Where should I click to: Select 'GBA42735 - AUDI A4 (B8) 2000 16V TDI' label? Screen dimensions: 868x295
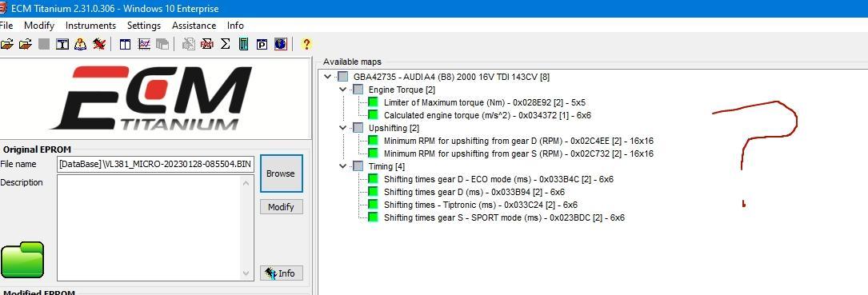click(x=451, y=77)
